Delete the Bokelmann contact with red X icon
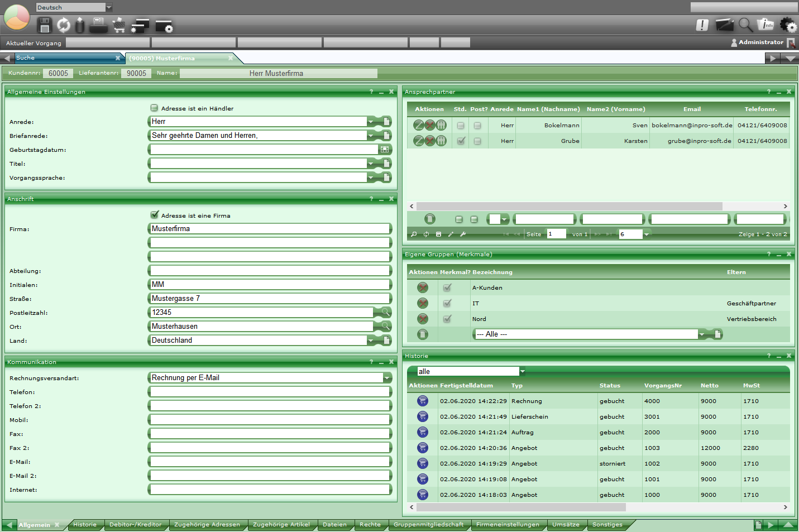 430,126
